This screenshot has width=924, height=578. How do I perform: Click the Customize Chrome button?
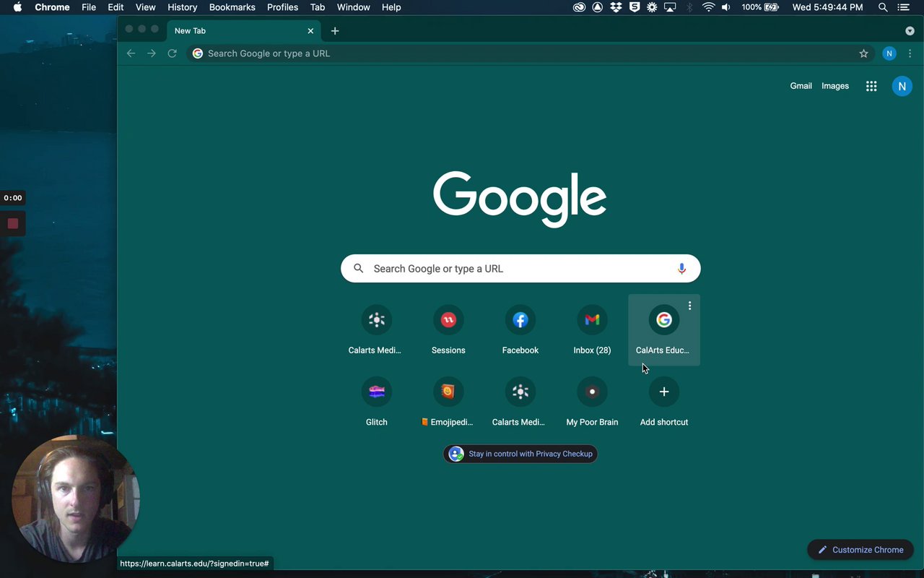860,550
